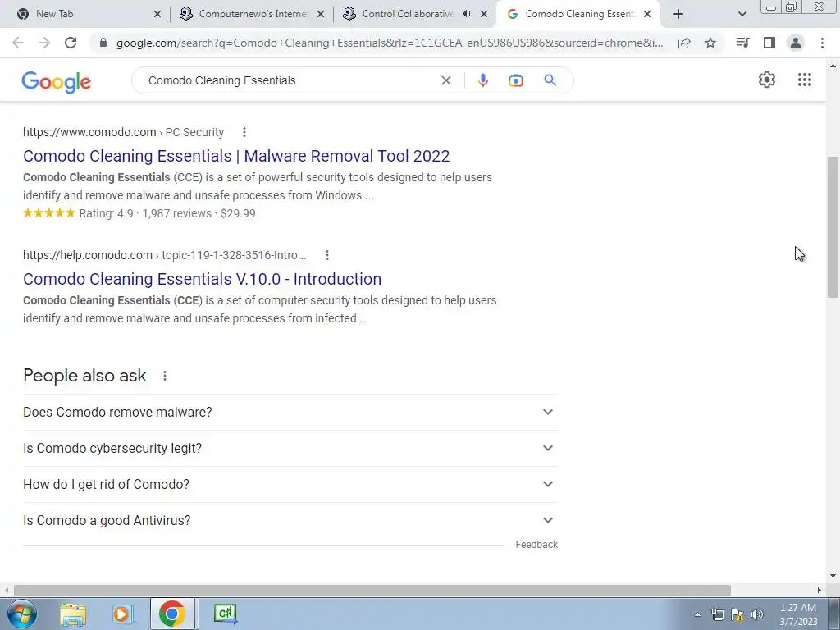840x630 pixels.
Task: Click the https://help.comodo.com breadcrumb URL
Action: pos(88,256)
